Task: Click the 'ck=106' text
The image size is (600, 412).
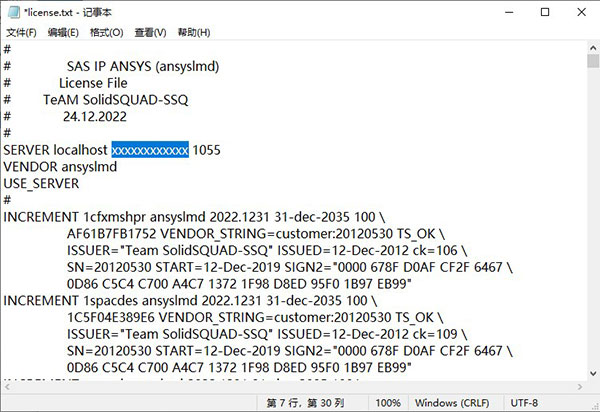Action: pyautogui.click(x=435, y=251)
